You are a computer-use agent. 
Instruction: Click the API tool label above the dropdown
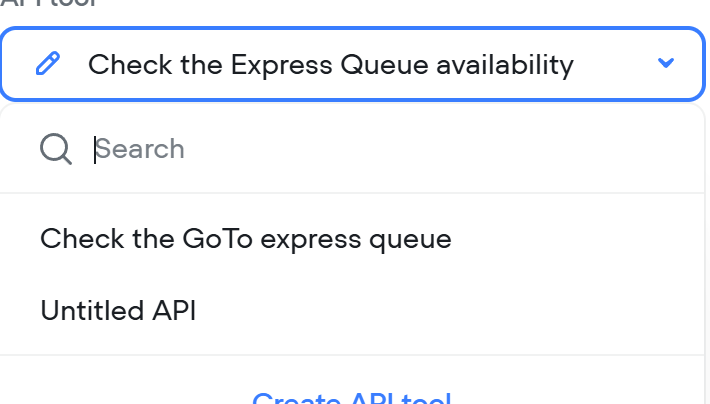48,3
